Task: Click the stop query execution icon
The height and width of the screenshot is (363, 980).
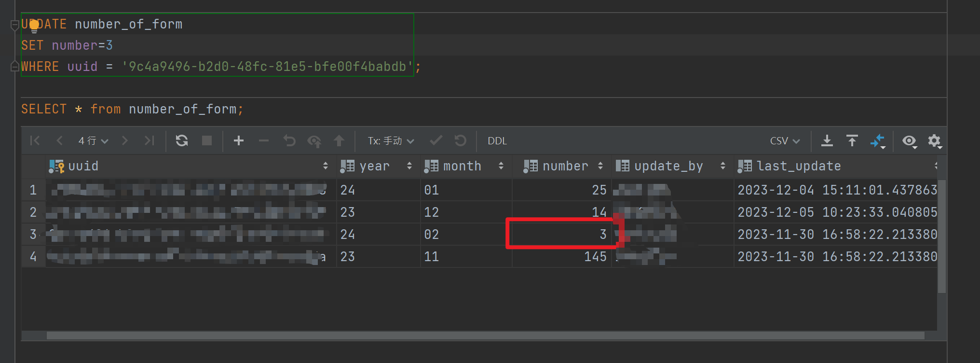Action: coord(206,140)
